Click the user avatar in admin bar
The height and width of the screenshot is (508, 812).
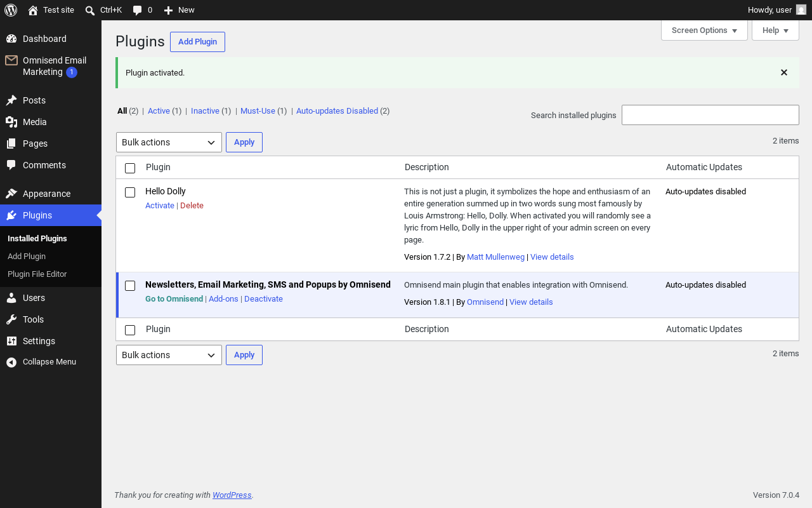pos(801,10)
